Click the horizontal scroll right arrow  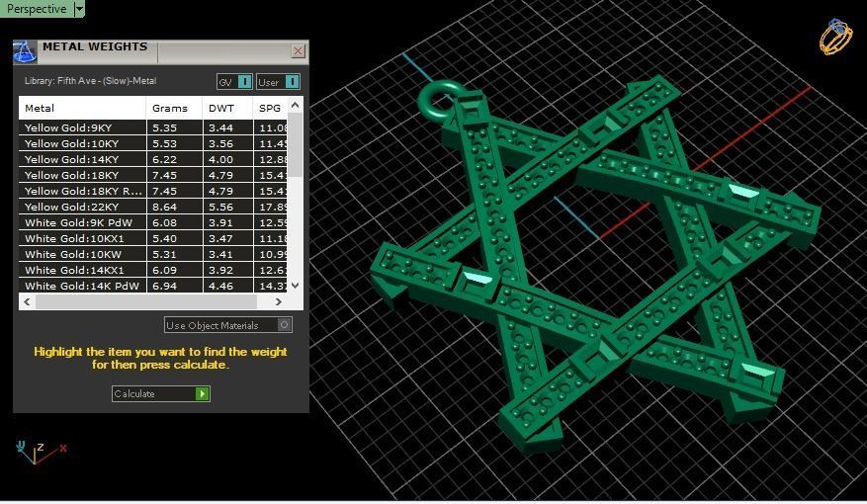pos(279,301)
